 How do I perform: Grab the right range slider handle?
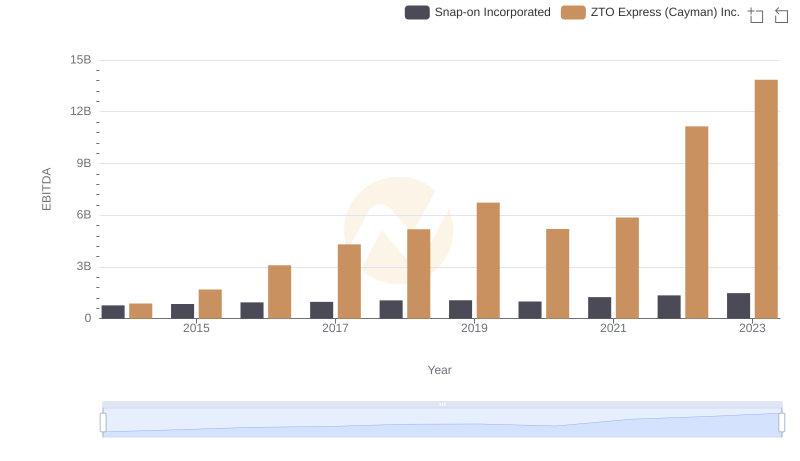click(782, 422)
